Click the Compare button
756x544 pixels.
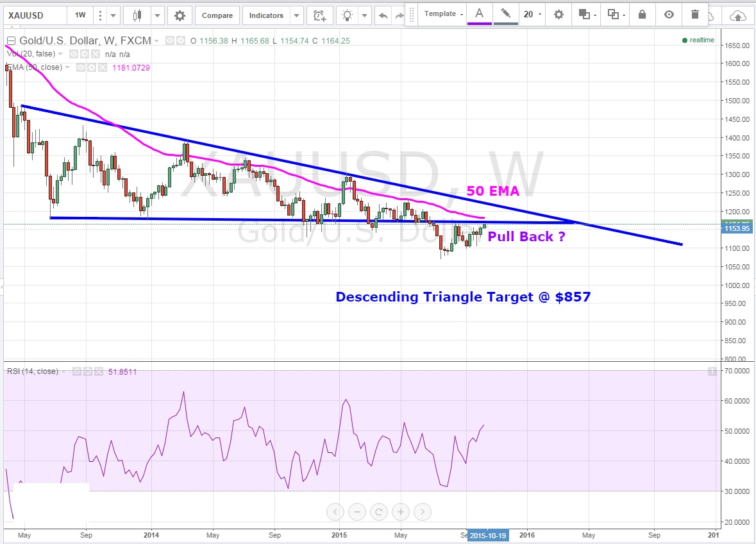click(217, 15)
